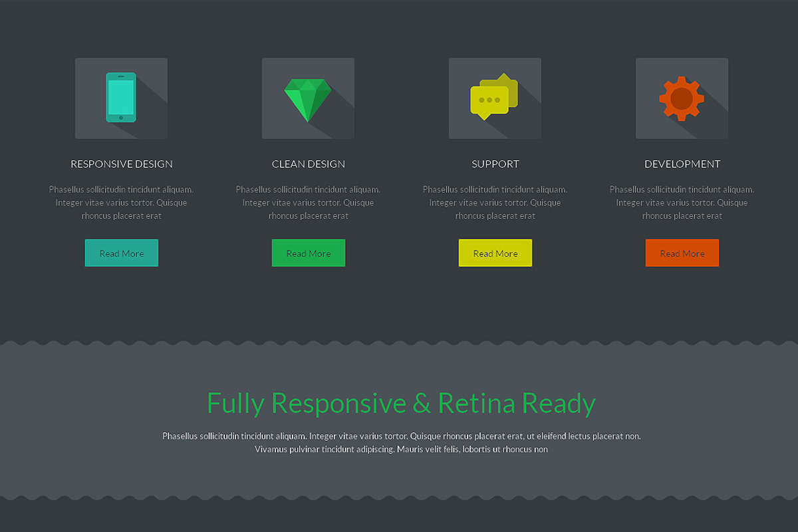Click the Fully Responsive & Retina Ready title
Screen dimensions: 798x532
coord(401,404)
